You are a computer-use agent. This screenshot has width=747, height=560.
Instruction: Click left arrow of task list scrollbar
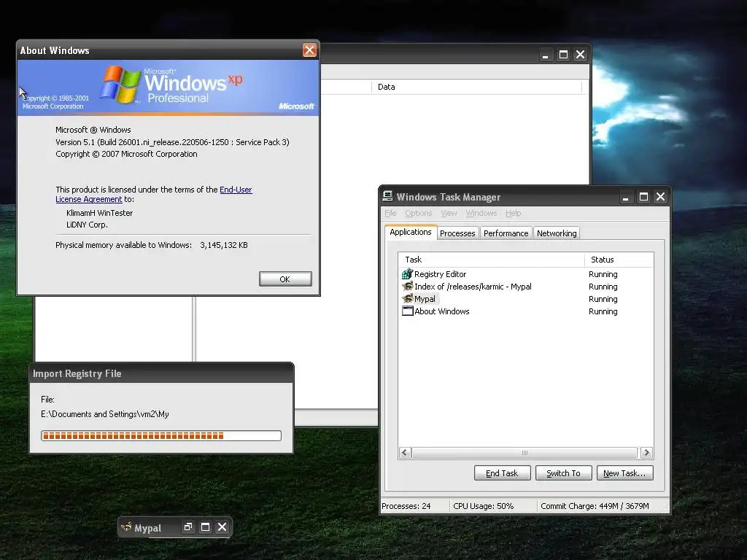[x=405, y=452]
